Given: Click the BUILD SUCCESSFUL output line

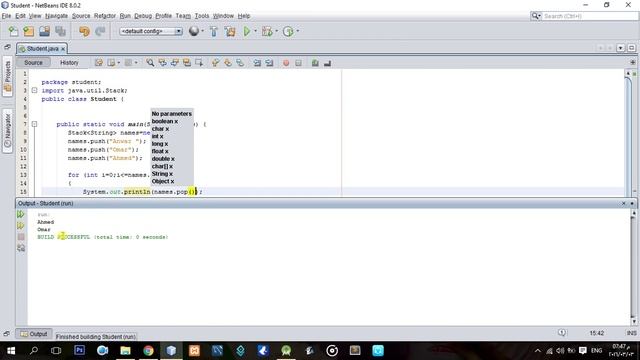Looking at the screenshot, I should (102, 237).
